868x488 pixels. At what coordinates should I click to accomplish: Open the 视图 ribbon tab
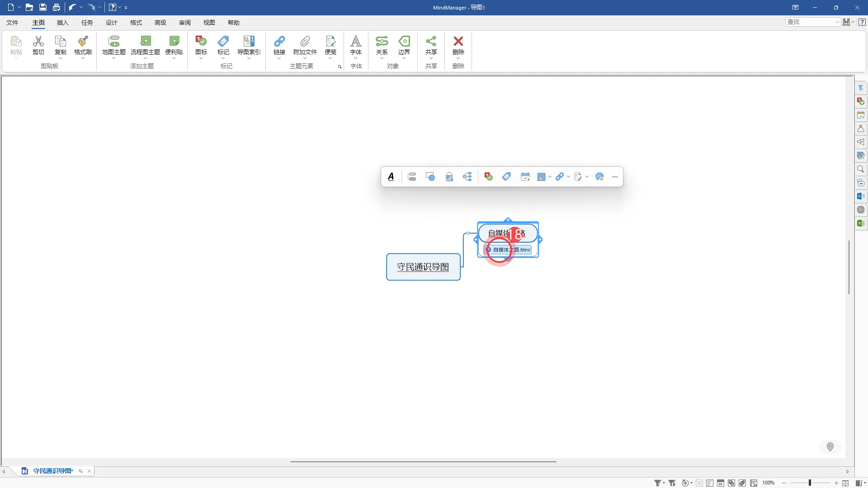tap(209, 23)
